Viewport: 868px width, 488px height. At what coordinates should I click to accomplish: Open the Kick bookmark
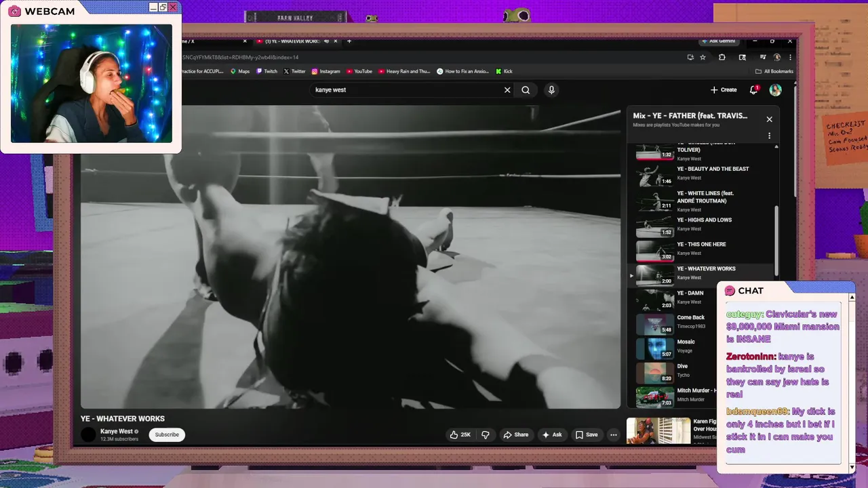point(504,71)
